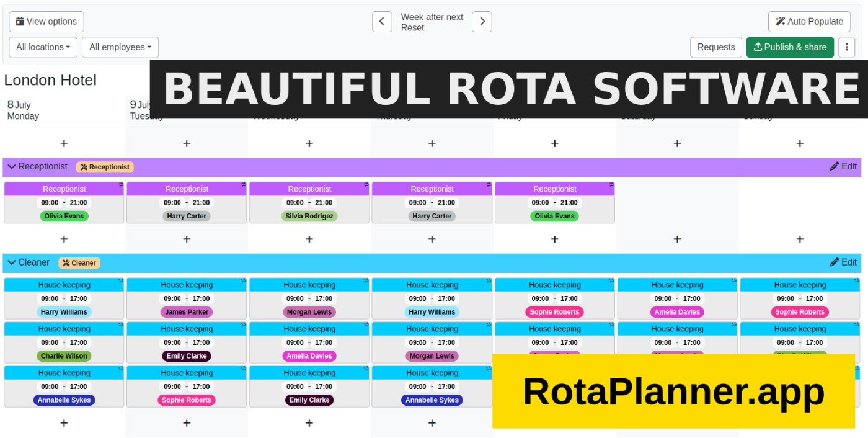
Task: Toggle repeat icon on Monday Annabelle Sykes shift
Action: point(121,369)
